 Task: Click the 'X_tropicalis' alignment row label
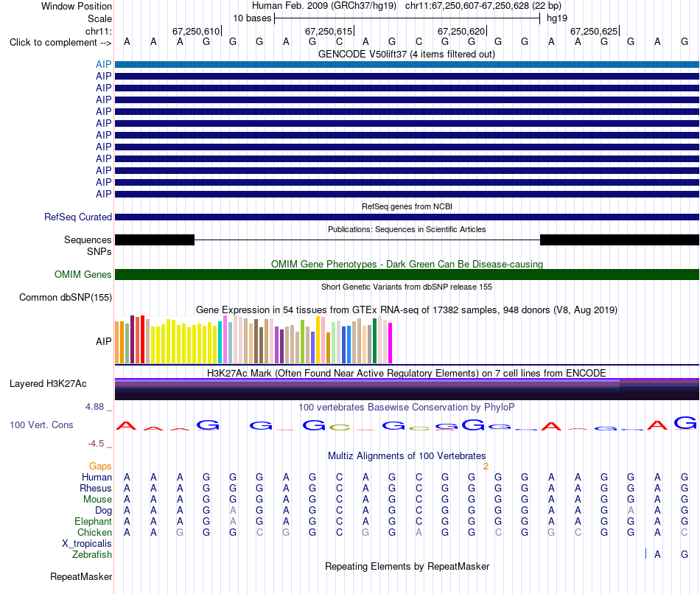click(87, 544)
